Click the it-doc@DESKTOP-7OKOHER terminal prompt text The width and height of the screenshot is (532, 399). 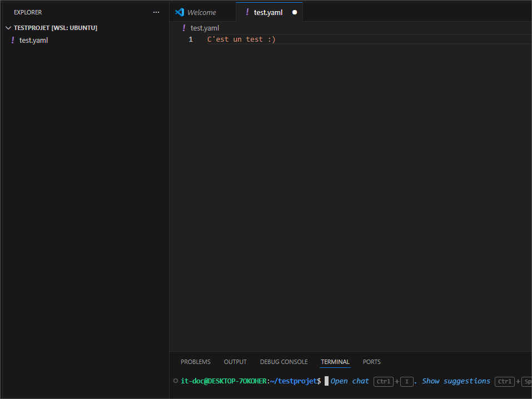coord(223,381)
